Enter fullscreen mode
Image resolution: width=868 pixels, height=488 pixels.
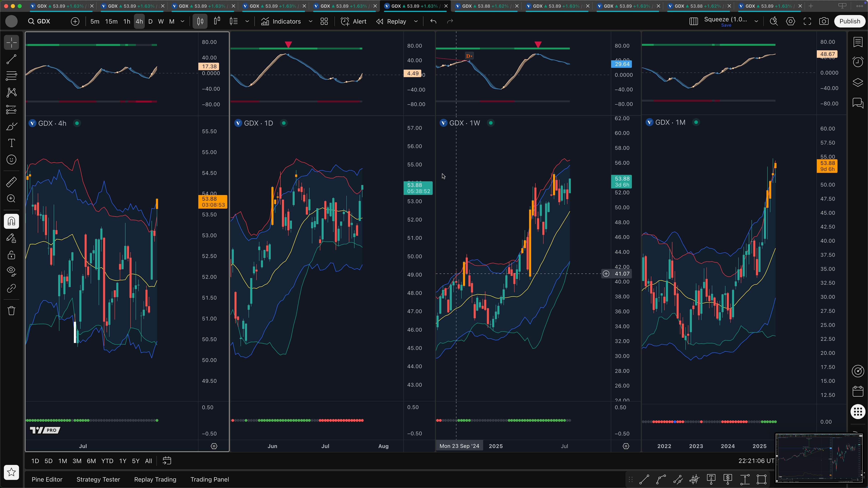[x=807, y=21]
